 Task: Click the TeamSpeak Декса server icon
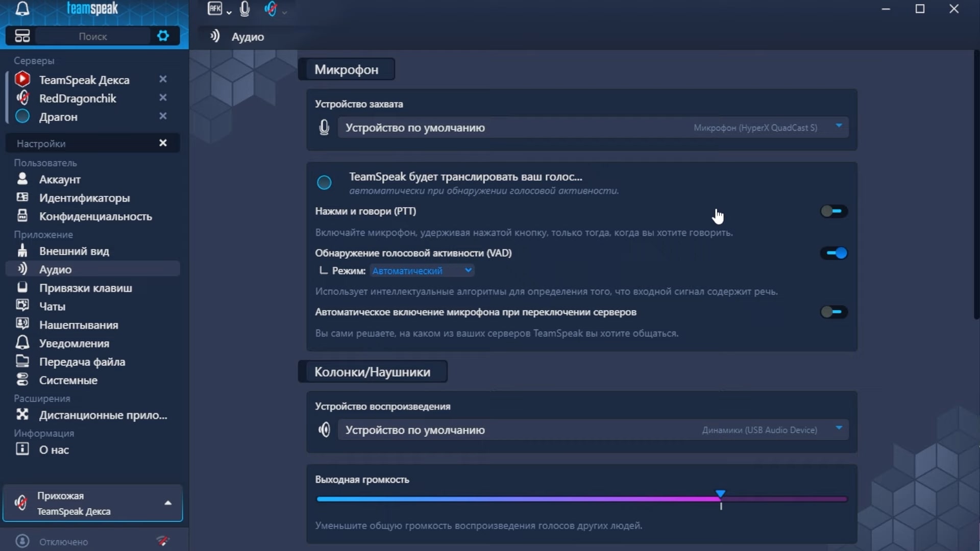click(22, 79)
